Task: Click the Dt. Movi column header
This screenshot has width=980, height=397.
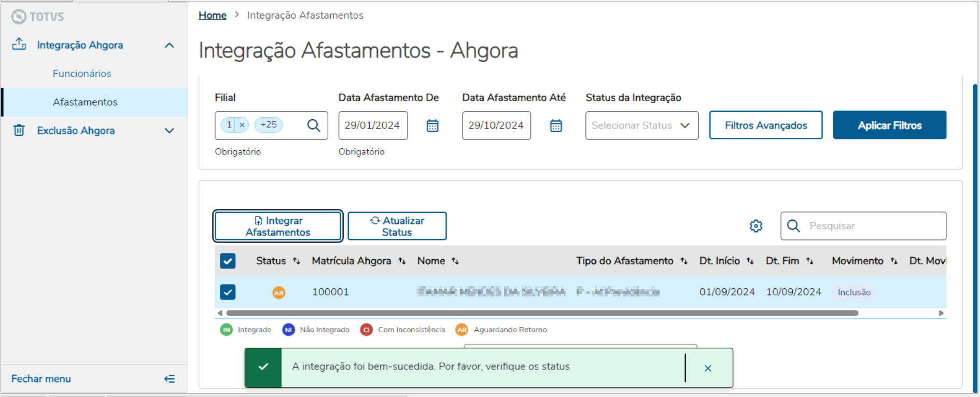Action: pyautogui.click(x=927, y=261)
